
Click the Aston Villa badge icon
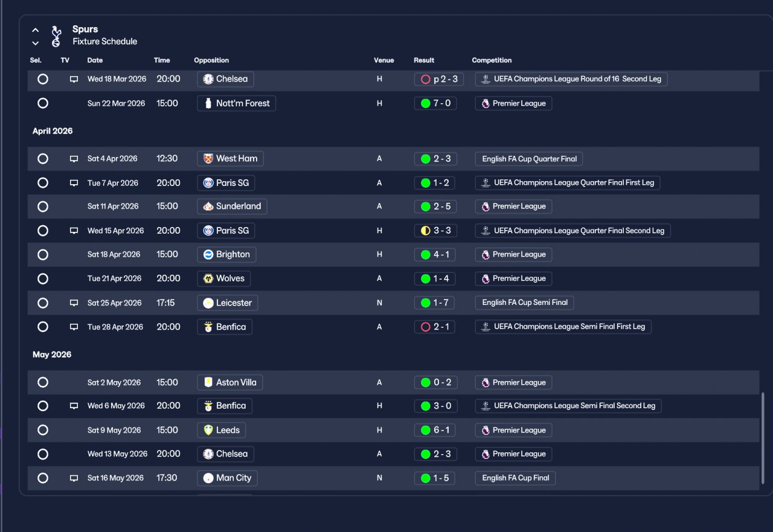pos(208,382)
